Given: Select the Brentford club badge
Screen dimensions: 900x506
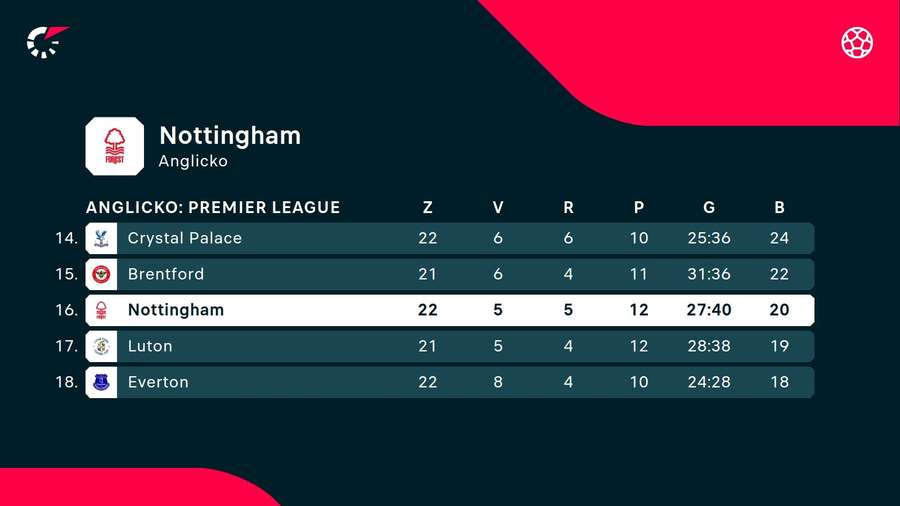Looking at the screenshot, I should [x=101, y=274].
